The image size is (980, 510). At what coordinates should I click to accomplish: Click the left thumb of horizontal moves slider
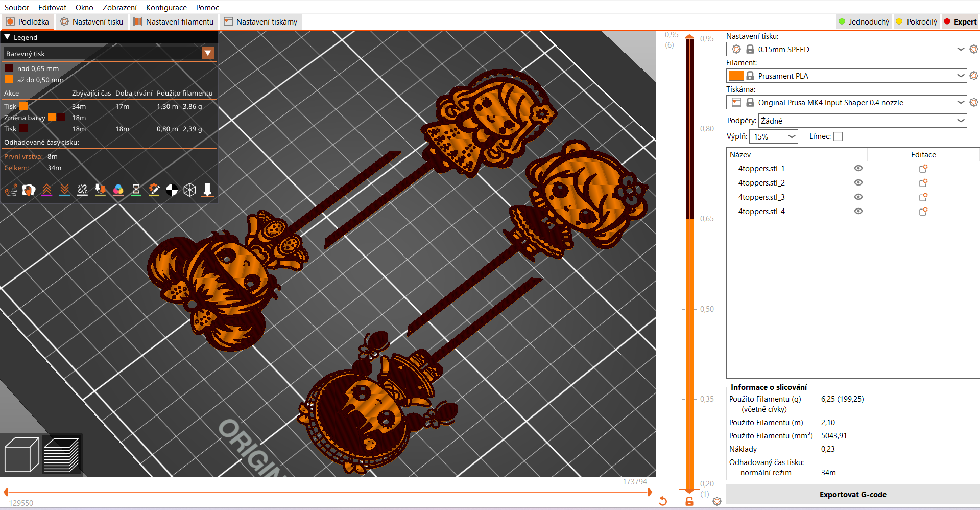click(x=6, y=492)
